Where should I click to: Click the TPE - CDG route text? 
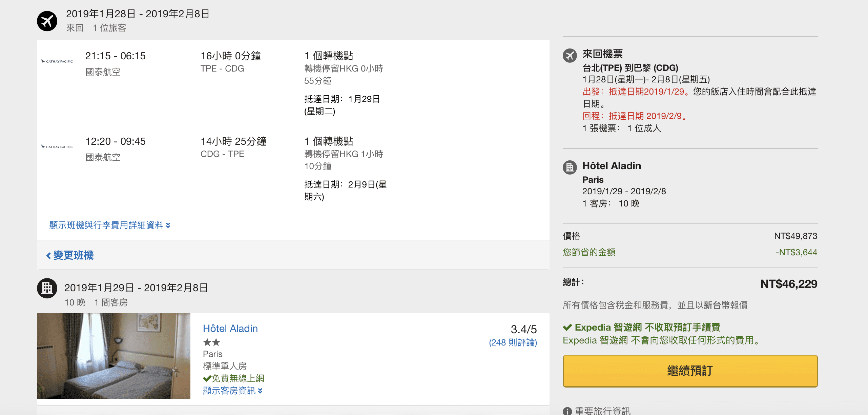click(222, 68)
